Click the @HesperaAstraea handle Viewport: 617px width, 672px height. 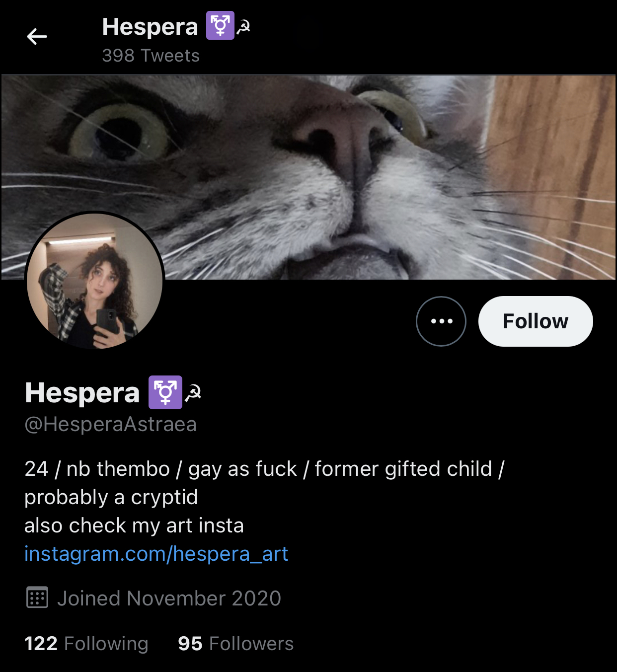click(110, 425)
